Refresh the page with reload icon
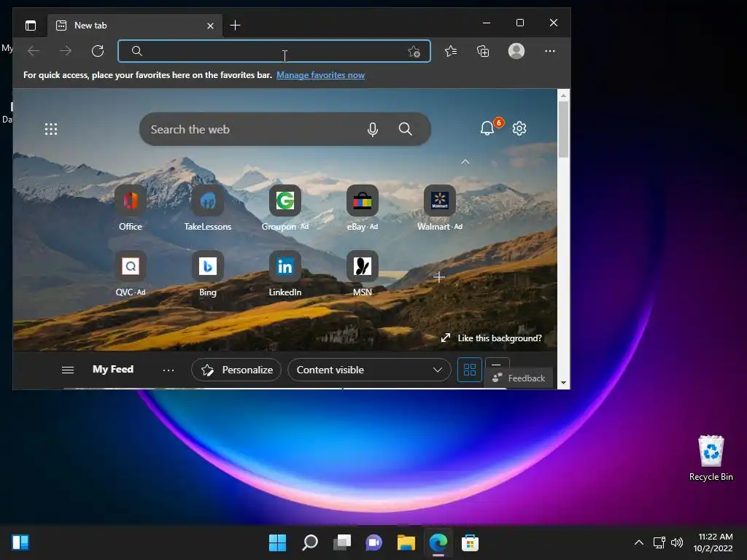This screenshot has width=747, height=560. [x=98, y=51]
